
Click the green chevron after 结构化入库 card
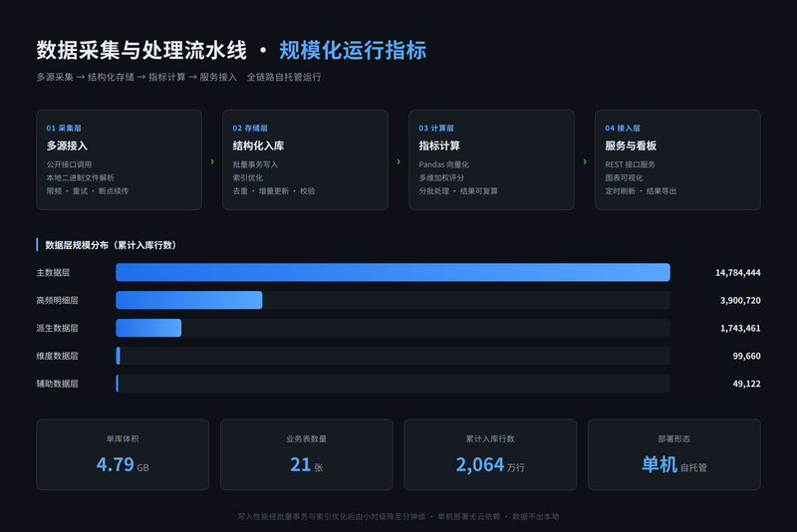(398, 161)
